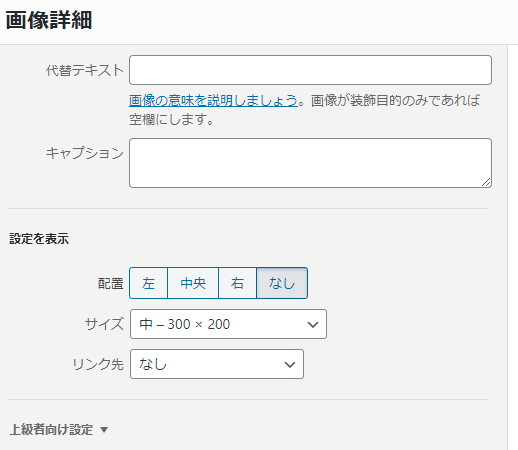Open the リンク先 dropdown set to なし
Image resolution: width=518 pixels, height=450 pixels.
(217, 364)
